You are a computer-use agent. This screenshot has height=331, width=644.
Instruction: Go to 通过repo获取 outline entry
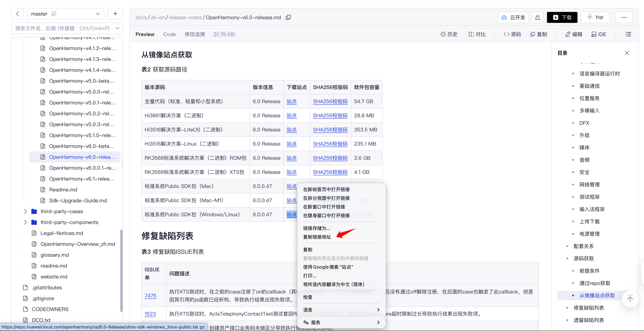point(595,283)
